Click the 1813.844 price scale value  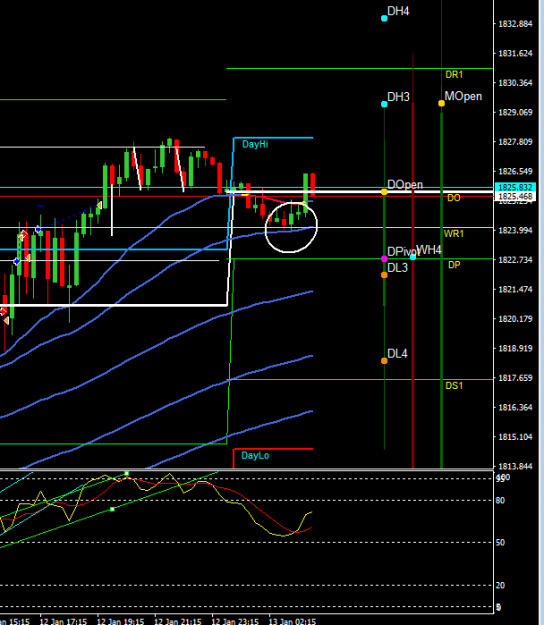point(515,466)
